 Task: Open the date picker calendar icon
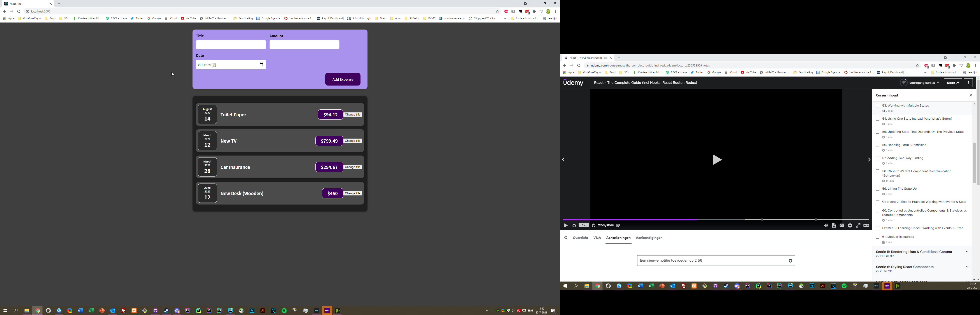click(x=261, y=64)
